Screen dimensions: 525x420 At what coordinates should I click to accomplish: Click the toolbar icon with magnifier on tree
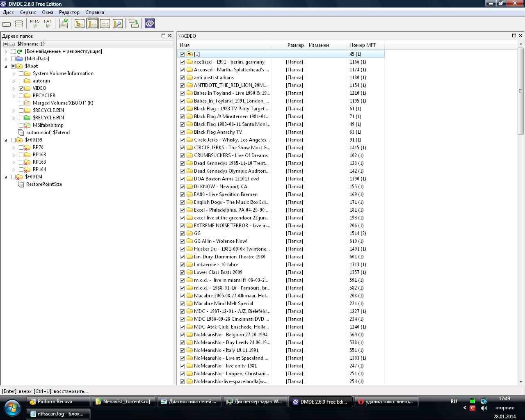[x=118, y=24]
